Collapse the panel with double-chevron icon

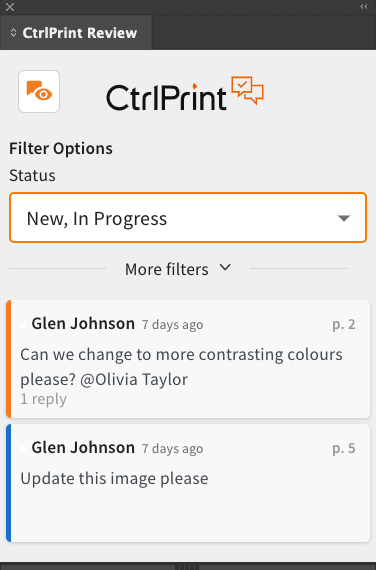[x=364, y=7]
